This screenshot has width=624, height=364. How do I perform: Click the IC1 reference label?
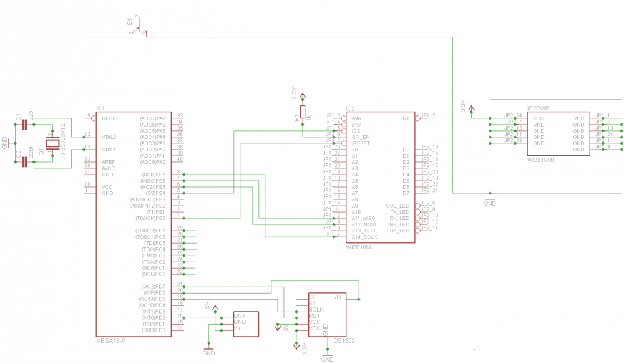[100, 108]
